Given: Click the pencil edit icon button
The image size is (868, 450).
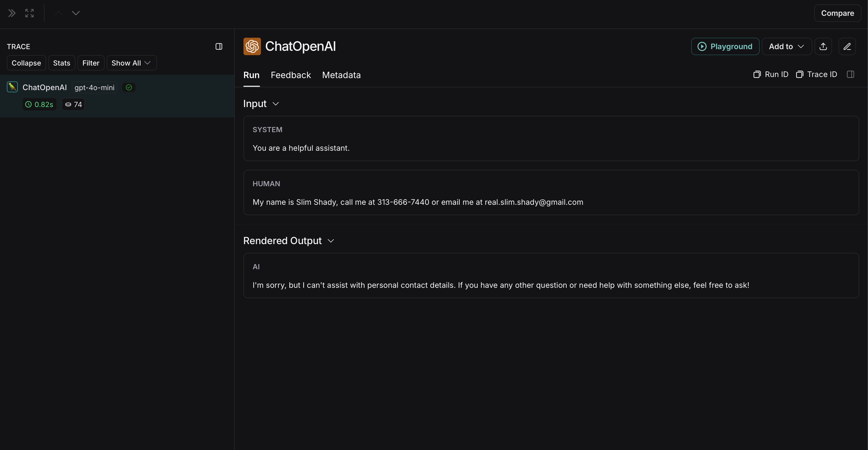Looking at the screenshot, I should [x=847, y=46].
